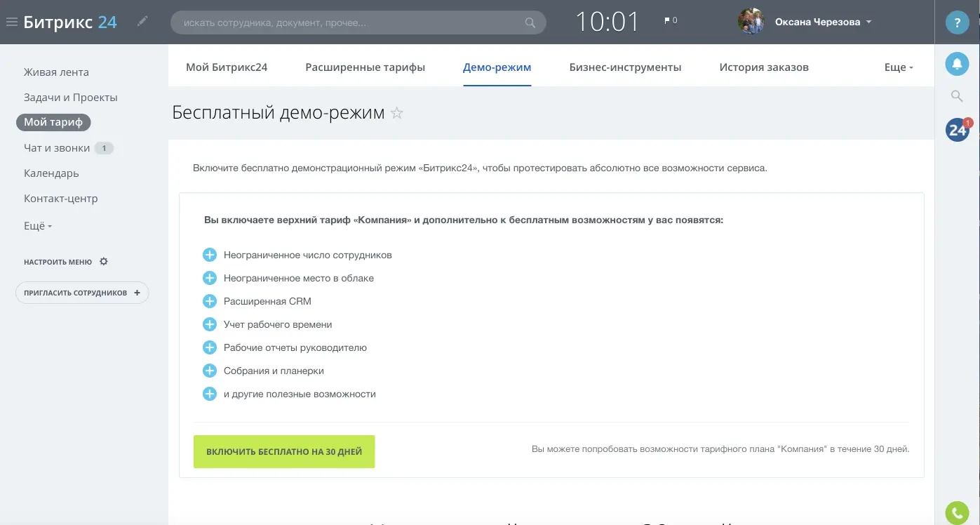
Task: Open Чат и звонки in the sidebar
Action: click(x=57, y=148)
